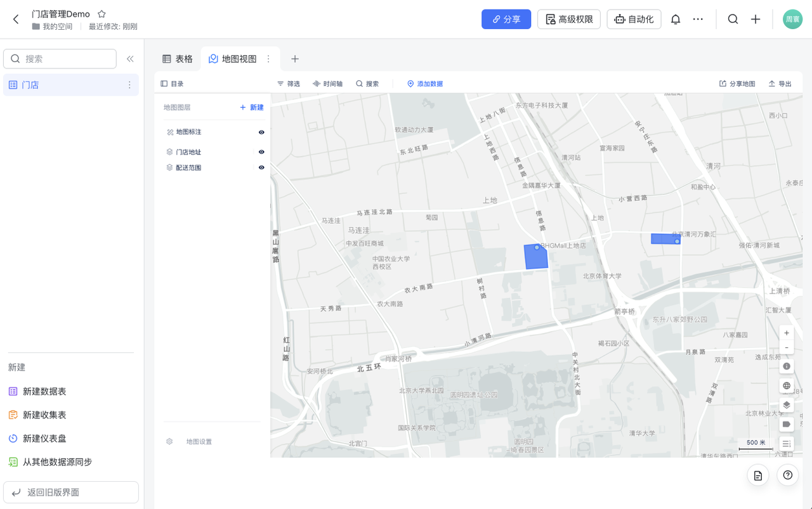Viewport: 812px width, 509px height.
Task: Open the notifications bell
Action: tap(676, 19)
